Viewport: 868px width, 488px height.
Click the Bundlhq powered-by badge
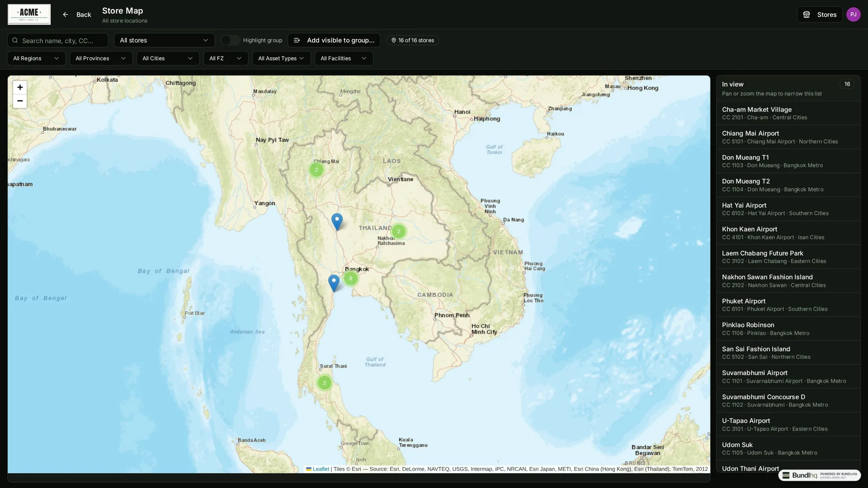pos(819,475)
